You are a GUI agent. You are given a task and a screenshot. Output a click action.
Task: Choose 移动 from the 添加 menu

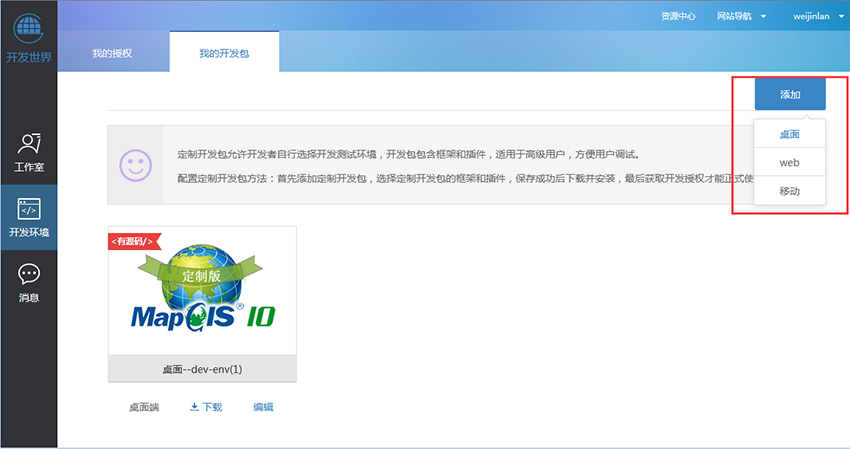tap(789, 190)
